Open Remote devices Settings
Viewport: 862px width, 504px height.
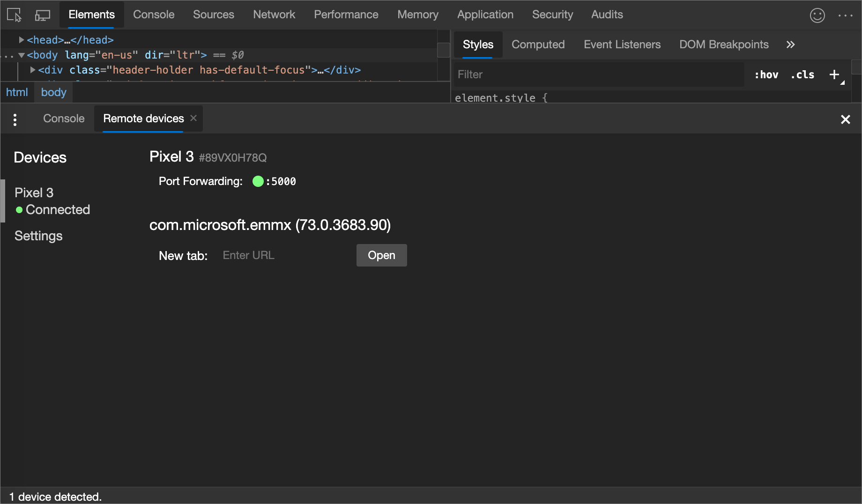[x=38, y=236]
